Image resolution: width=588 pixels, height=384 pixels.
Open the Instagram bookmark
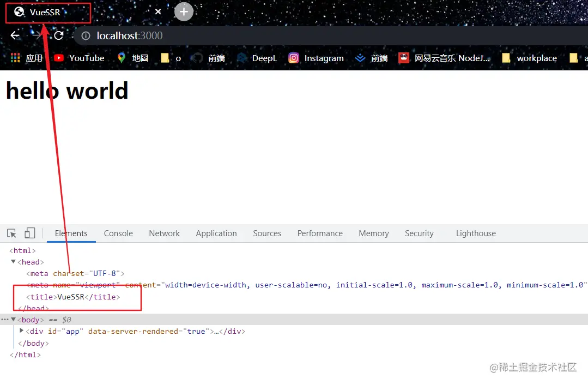(316, 58)
